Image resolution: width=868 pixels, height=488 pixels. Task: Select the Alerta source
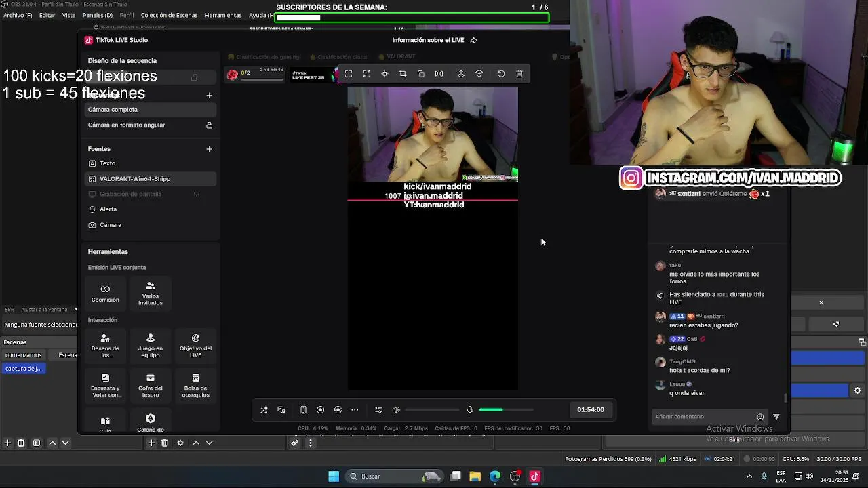click(150, 209)
